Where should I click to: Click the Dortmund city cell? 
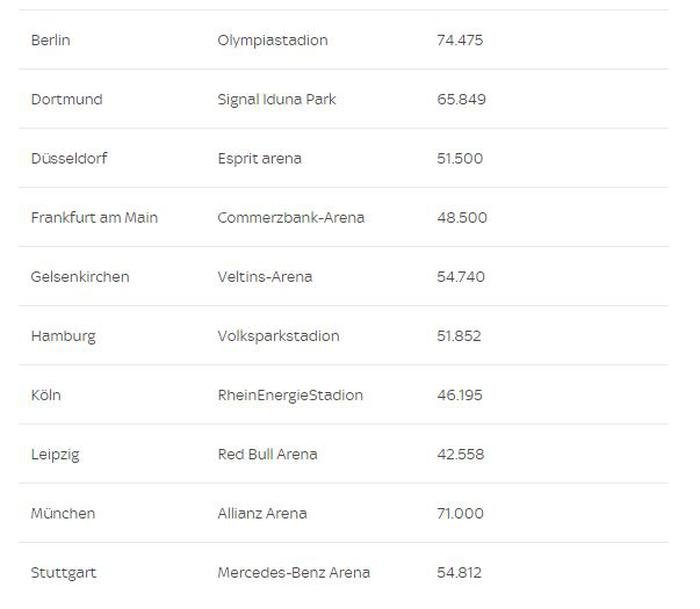pyautogui.click(x=66, y=99)
